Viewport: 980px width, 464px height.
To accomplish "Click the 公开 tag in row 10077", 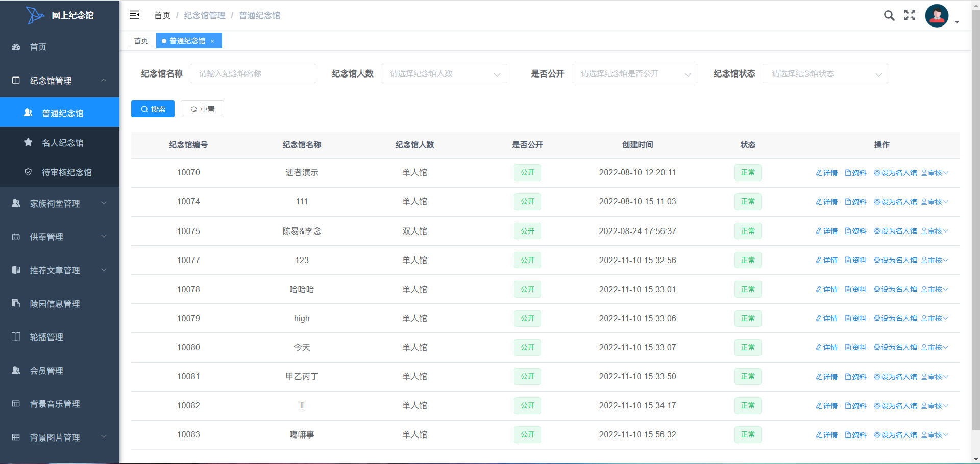I will pyautogui.click(x=527, y=260).
